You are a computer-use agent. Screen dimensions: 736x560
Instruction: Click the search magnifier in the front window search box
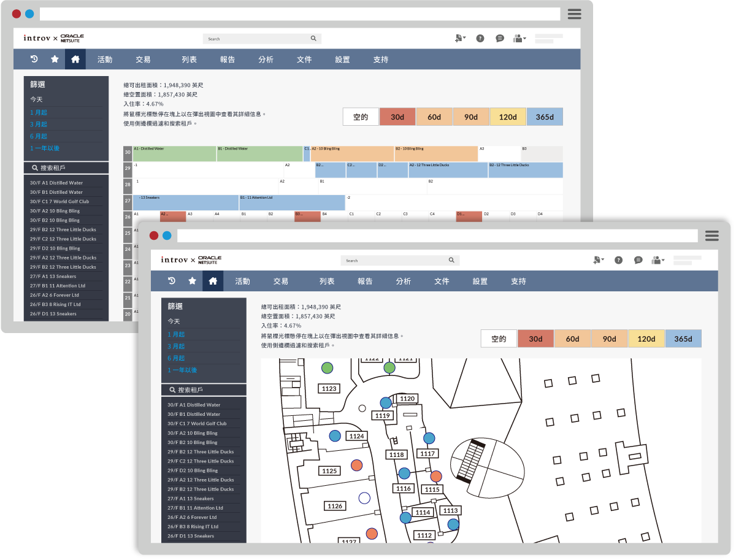point(451,260)
